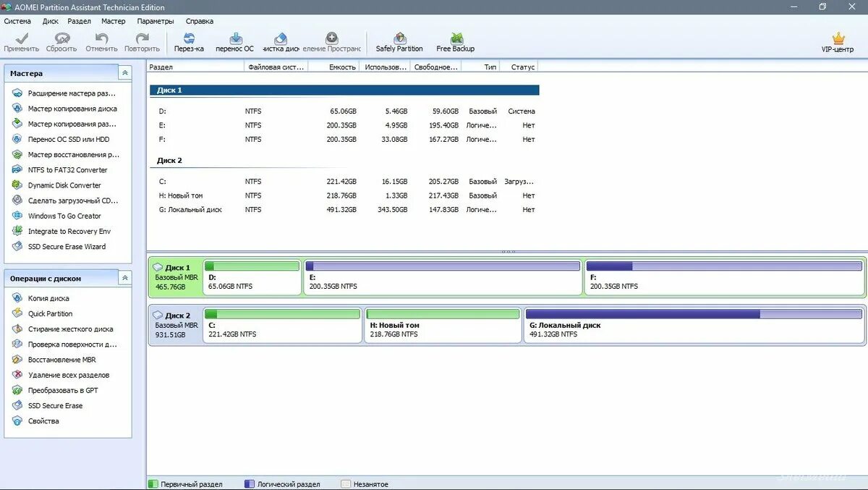This screenshot has width=868, height=490.
Task: Click F: 200.35GB partition block in disk map
Action: click(x=724, y=277)
